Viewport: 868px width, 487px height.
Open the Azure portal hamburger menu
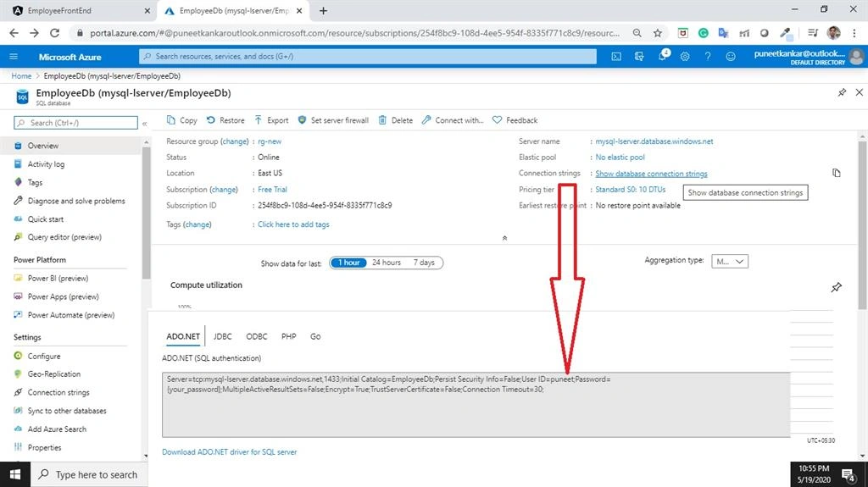pos(14,57)
